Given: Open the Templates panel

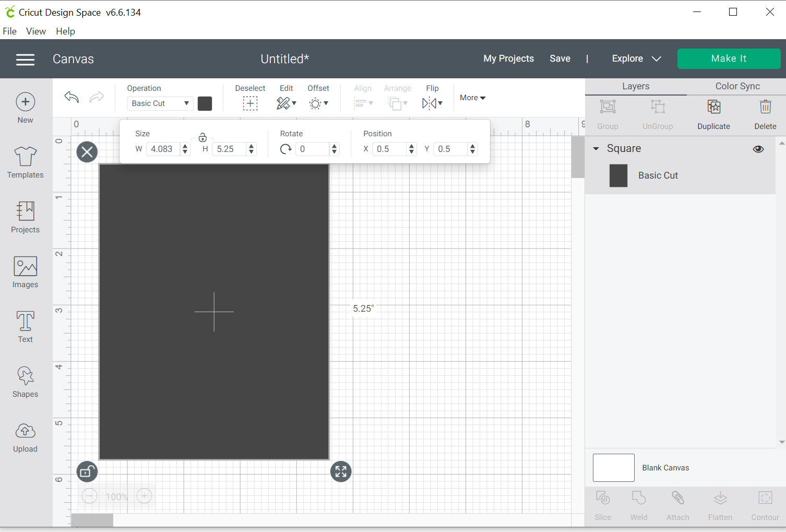Looking at the screenshot, I should (25, 162).
